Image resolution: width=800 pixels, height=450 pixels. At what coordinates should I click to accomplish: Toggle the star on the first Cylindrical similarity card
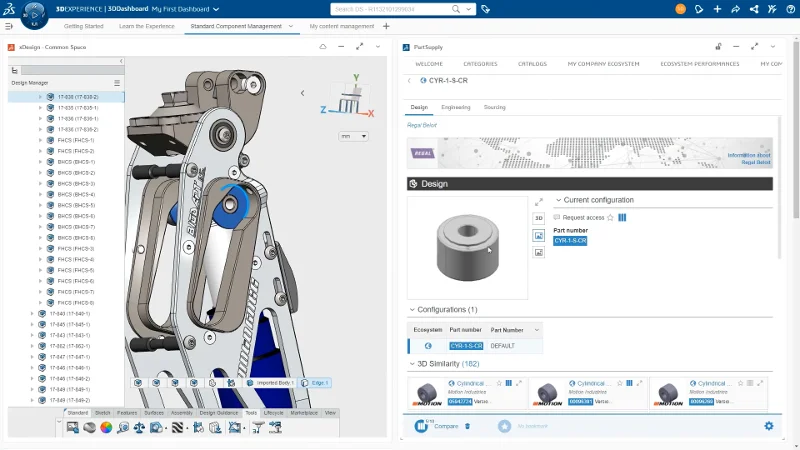pyautogui.click(x=500, y=383)
